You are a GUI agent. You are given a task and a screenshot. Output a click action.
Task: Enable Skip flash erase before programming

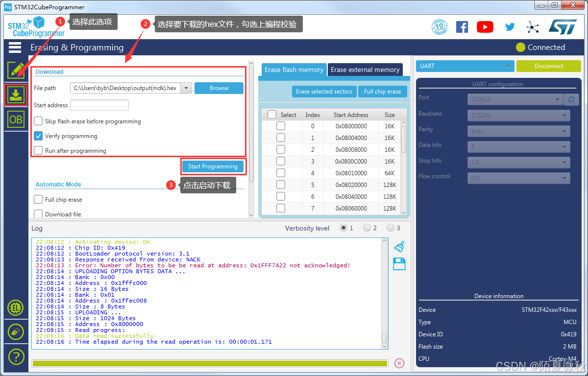[38, 121]
